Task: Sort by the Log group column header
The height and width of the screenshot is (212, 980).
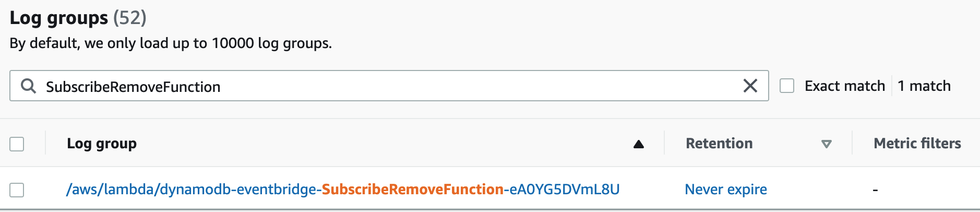Action: click(102, 144)
